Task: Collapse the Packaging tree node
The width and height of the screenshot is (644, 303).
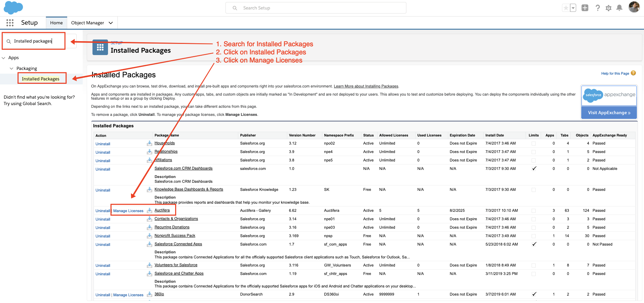Action: pyautogui.click(x=11, y=68)
